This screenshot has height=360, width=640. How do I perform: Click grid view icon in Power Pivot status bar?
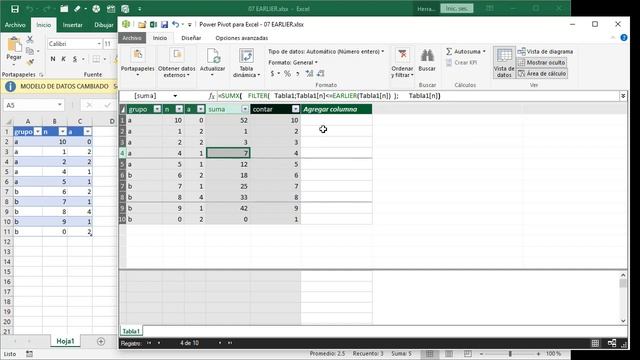[596, 343]
